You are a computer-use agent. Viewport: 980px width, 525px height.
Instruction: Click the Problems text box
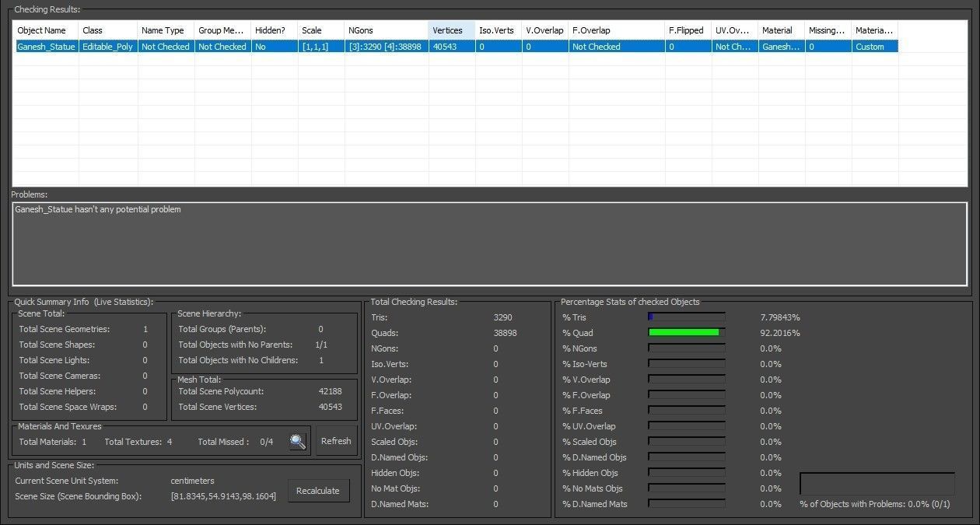[x=490, y=244]
